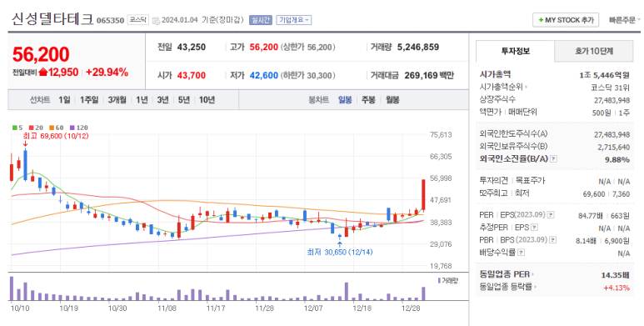Click the 투자의견 목표주가 label
644x326 pixels.
(512, 180)
